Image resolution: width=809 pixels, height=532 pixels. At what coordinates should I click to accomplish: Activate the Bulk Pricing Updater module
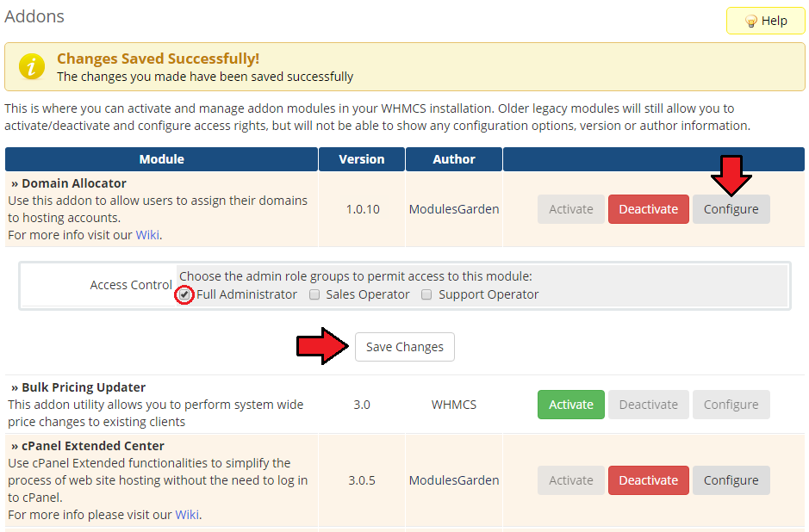click(571, 405)
